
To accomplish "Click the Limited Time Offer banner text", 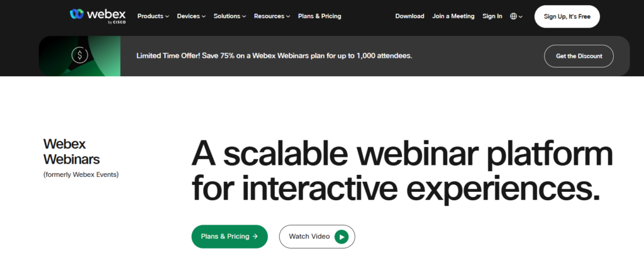I will tap(274, 55).
